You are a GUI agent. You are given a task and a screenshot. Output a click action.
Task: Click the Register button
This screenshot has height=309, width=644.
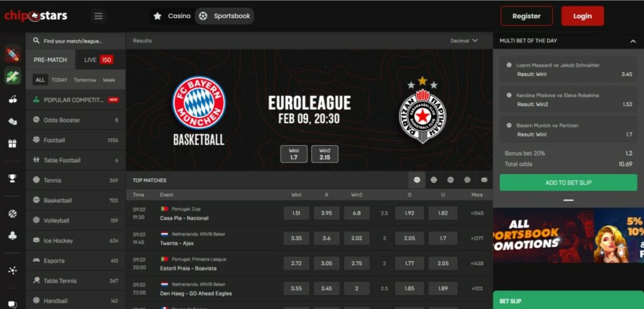[x=526, y=16]
